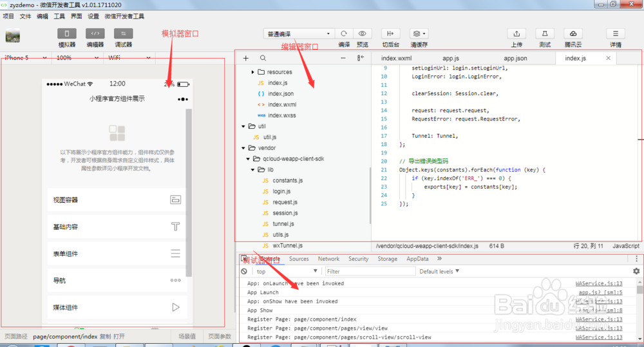Screen dimensions: 644x347
Task: Open wxTunnel.js in the file tree
Action: pos(287,245)
